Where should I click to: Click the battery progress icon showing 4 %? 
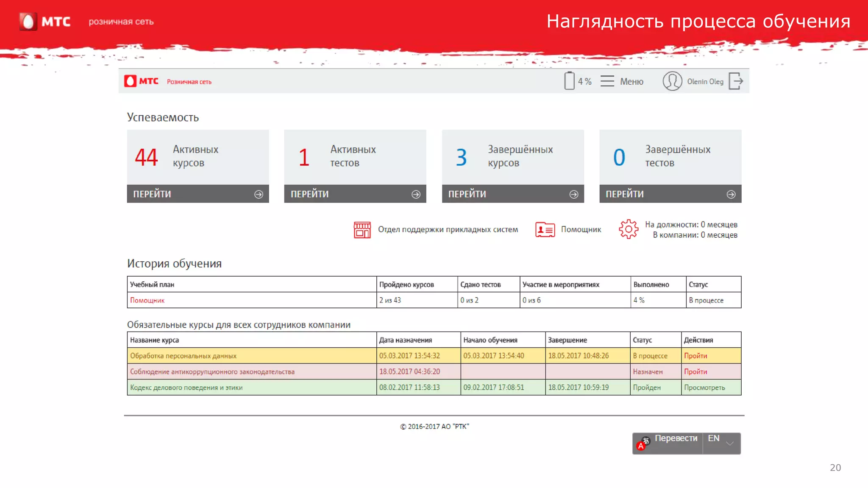[569, 80]
